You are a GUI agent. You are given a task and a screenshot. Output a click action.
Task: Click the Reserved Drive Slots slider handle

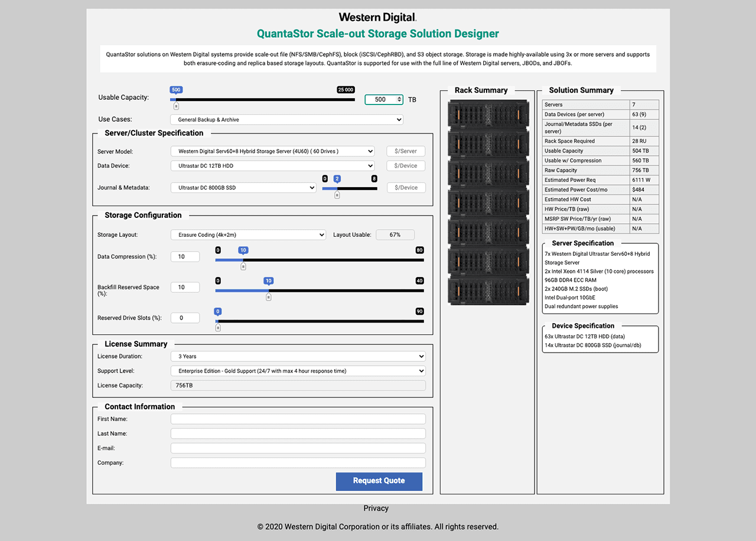(x=218, y=327)
